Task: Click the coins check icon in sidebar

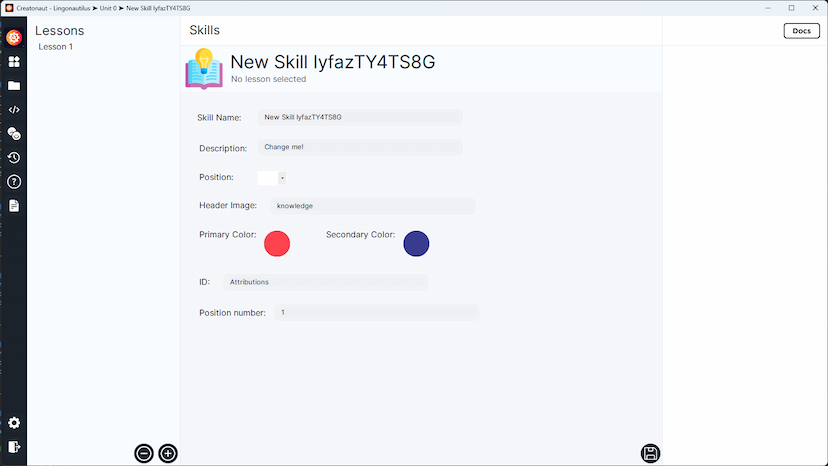Action: pos(14,134)
